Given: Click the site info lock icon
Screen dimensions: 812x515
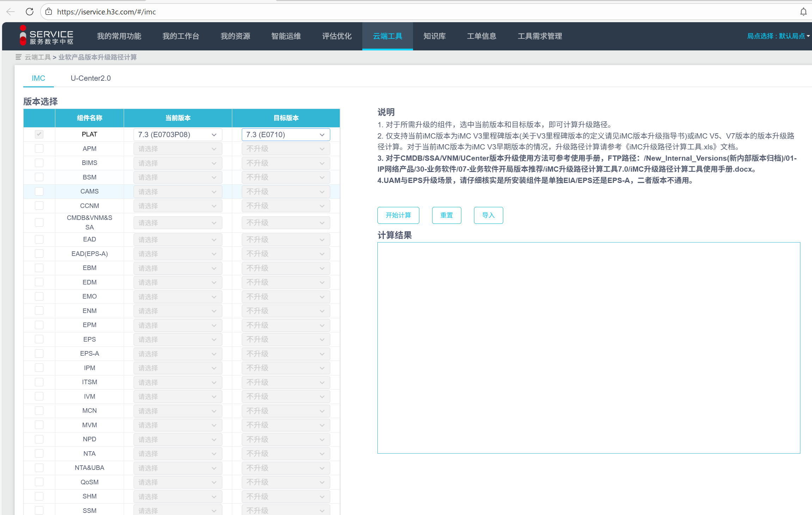Looking at the screenshot, I should (x=49, y=12).
